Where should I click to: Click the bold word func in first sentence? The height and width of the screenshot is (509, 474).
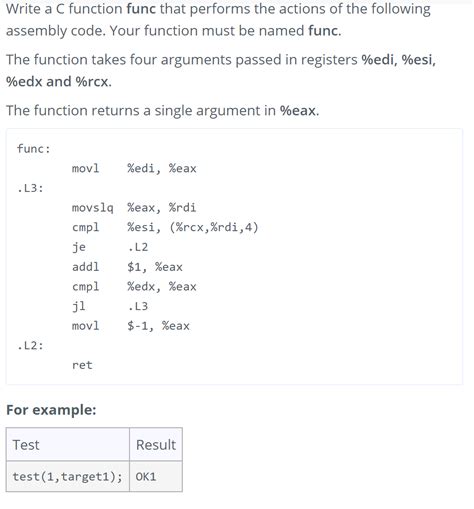pyautogui.click(x=141, y=9)
